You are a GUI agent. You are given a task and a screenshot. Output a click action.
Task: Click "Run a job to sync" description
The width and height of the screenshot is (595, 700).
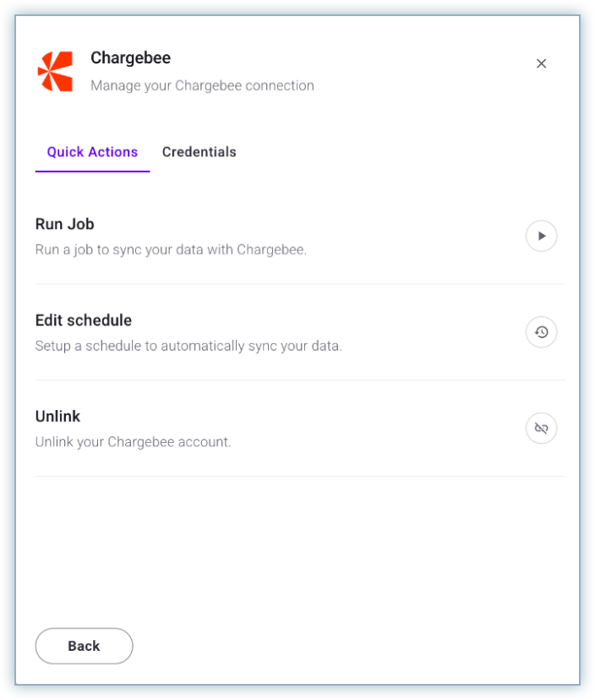click(170, 250)
